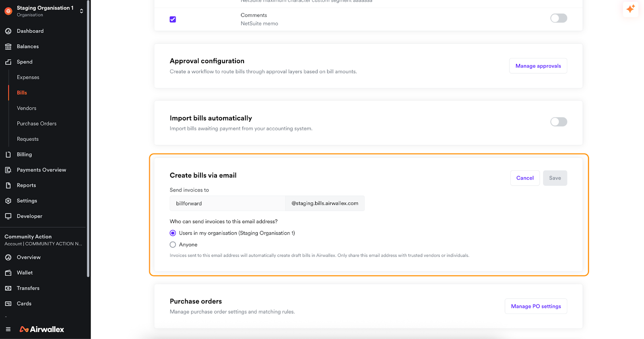
Task: Go to Purchase Orders submenu item
Action: click(x=37, y=124)
